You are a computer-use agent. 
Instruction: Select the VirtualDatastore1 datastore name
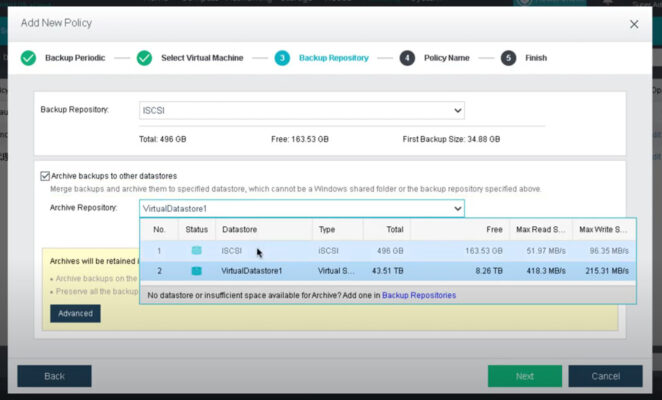(x=252, y=271)
